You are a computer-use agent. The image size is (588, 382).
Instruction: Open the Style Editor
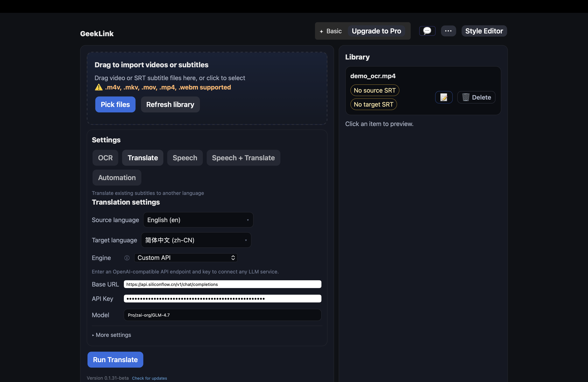484,31
